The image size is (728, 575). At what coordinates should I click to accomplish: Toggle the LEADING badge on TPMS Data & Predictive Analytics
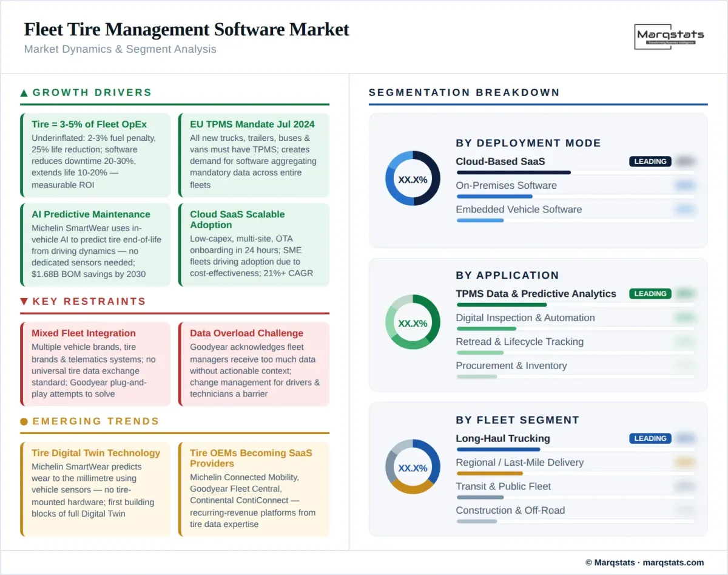(x=650, y=293)
